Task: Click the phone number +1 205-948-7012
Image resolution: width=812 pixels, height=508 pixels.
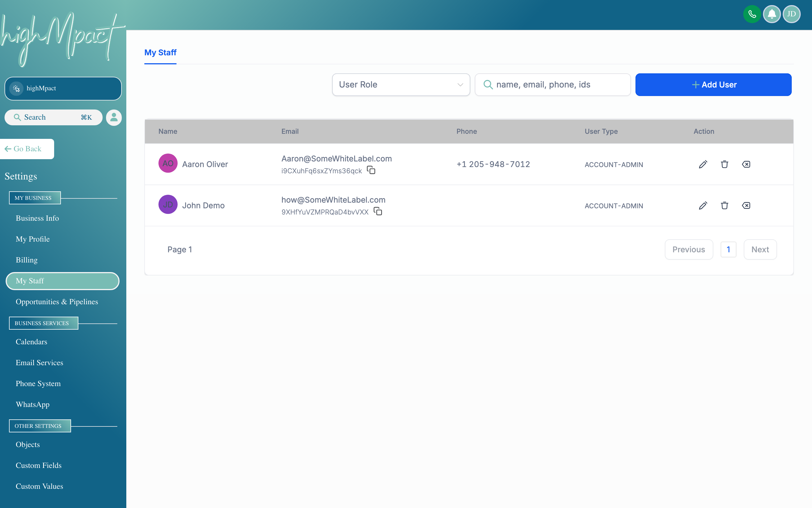Action: (x=493, y=164)
